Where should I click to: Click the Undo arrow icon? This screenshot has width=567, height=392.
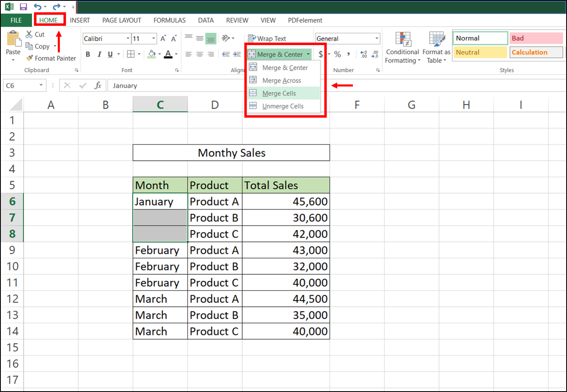pyautogui.click(x=38, y=7)
